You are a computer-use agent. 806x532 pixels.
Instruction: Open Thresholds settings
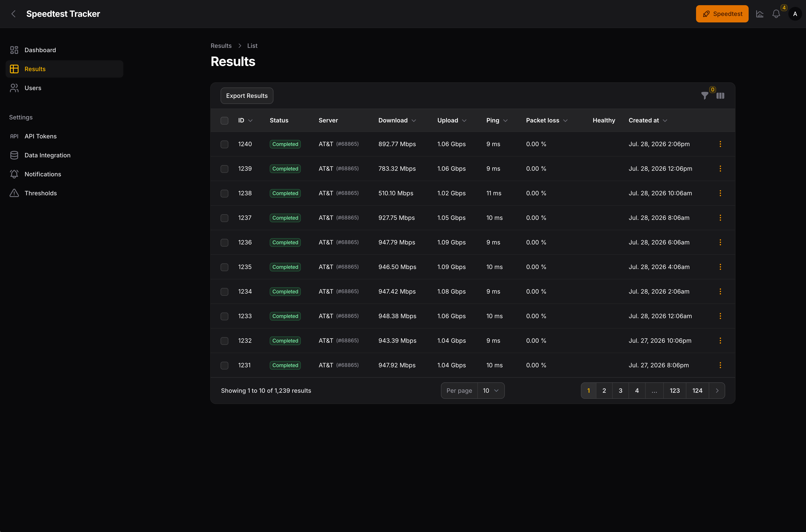(x=64, y=193)
